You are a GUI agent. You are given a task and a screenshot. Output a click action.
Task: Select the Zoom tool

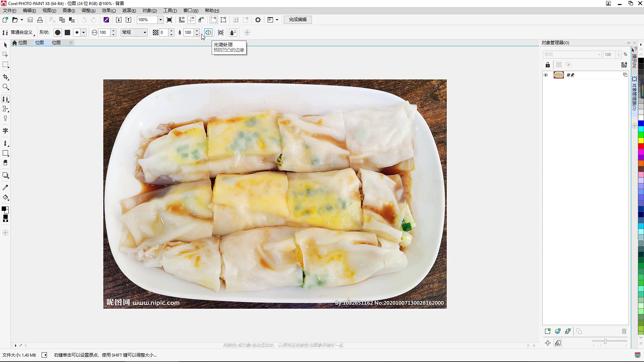[5, 87]
